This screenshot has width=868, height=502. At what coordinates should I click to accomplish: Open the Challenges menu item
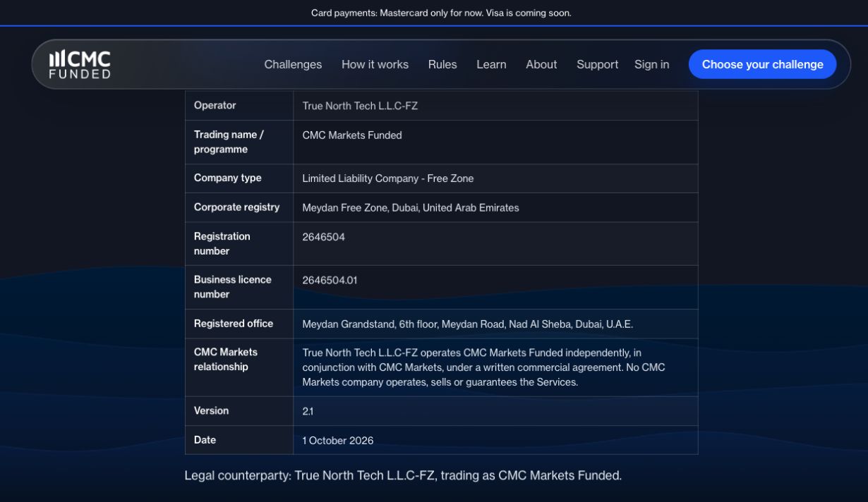click(x=293, y=64)
